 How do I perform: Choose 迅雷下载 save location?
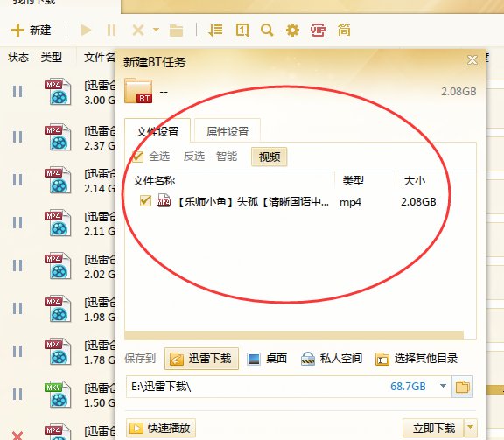click(201, 359)
